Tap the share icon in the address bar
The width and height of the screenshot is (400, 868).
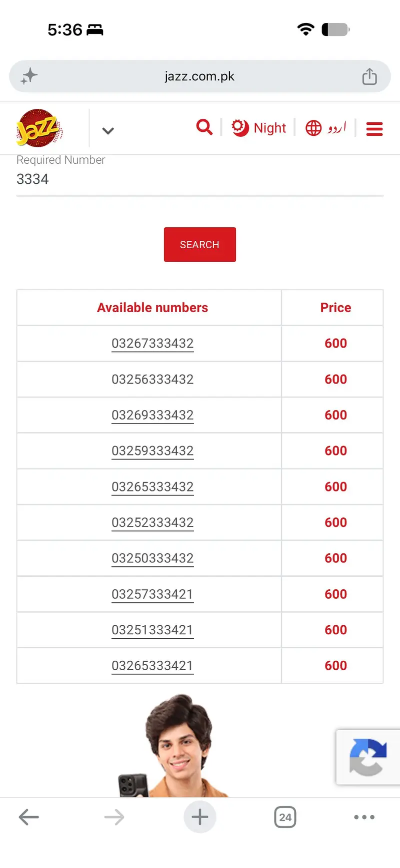(369, 76)
